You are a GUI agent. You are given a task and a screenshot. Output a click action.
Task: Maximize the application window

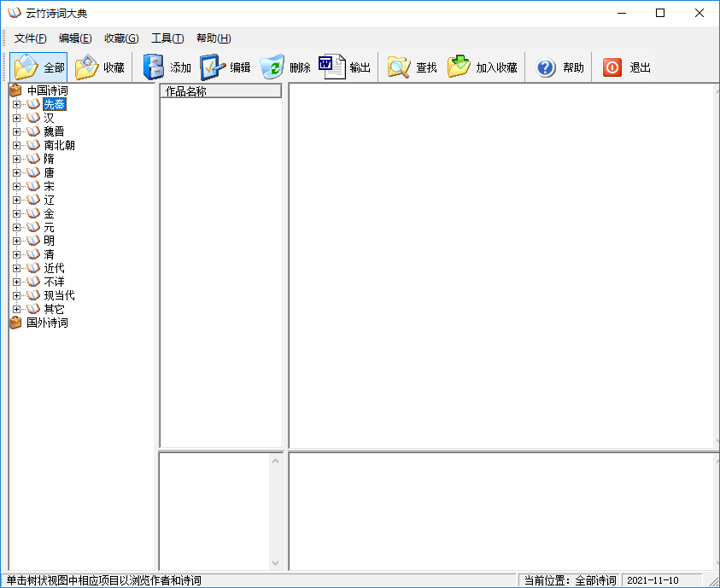(x=660, y=13)
